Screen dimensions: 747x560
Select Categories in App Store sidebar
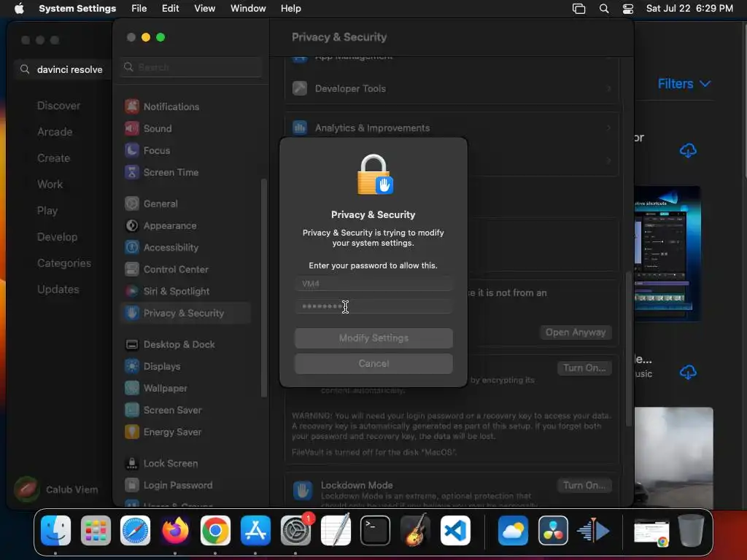pos(64,263)
